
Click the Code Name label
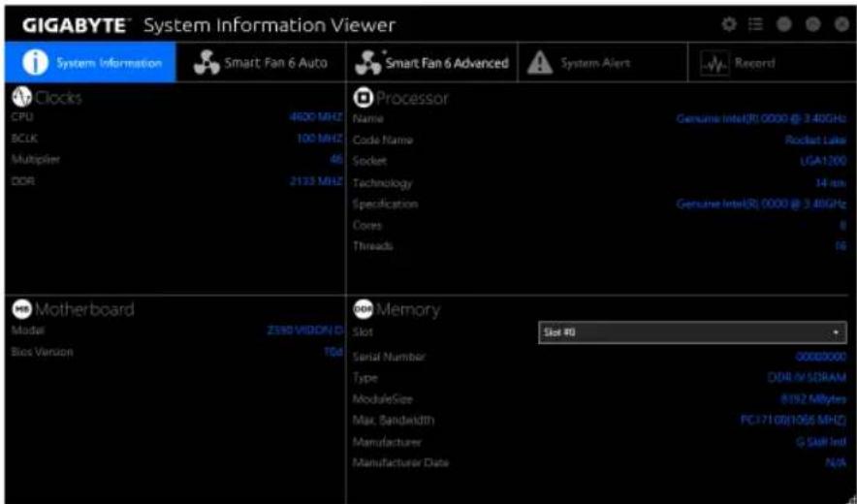coord(383,140)
